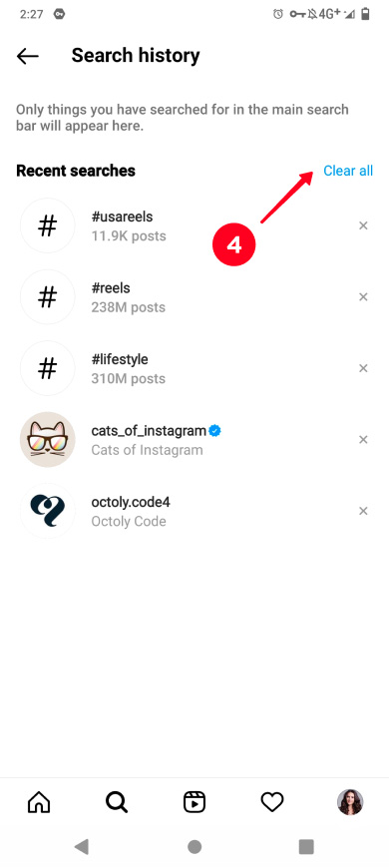Tap Android recent apps square button
389x868 pixels.
306,846
